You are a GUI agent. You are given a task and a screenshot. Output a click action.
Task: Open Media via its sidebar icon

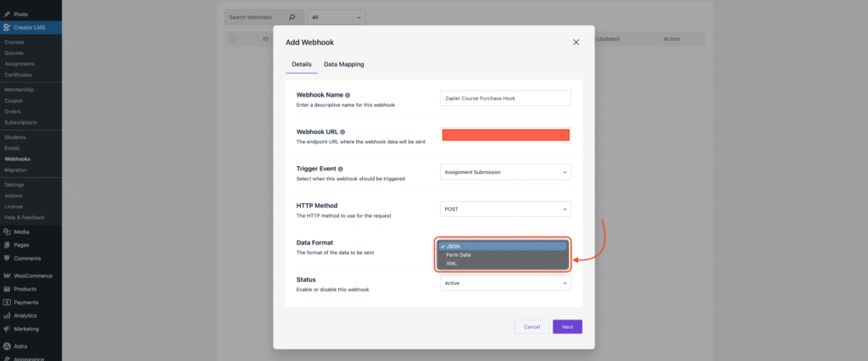coord(7,231)
